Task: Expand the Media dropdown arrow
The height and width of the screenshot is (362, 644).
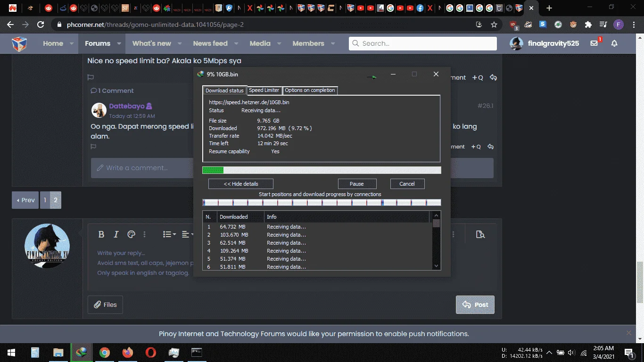Action: (279, 43)
